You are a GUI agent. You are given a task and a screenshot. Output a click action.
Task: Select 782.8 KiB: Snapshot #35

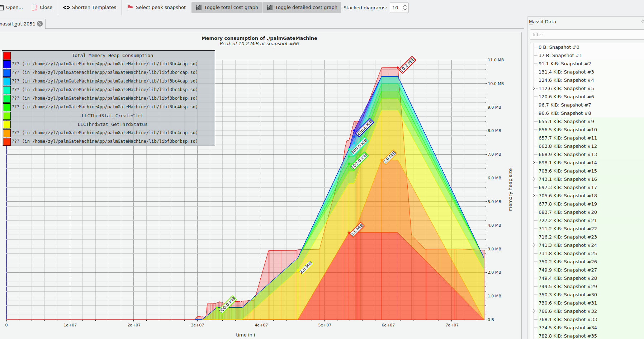[567, 336]
